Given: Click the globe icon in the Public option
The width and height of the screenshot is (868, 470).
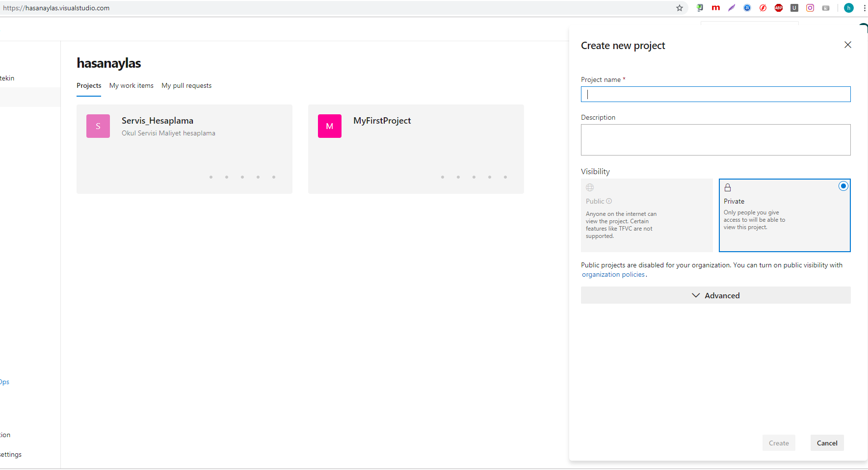Looking at the screenshot, I should (x=590, y=187).
